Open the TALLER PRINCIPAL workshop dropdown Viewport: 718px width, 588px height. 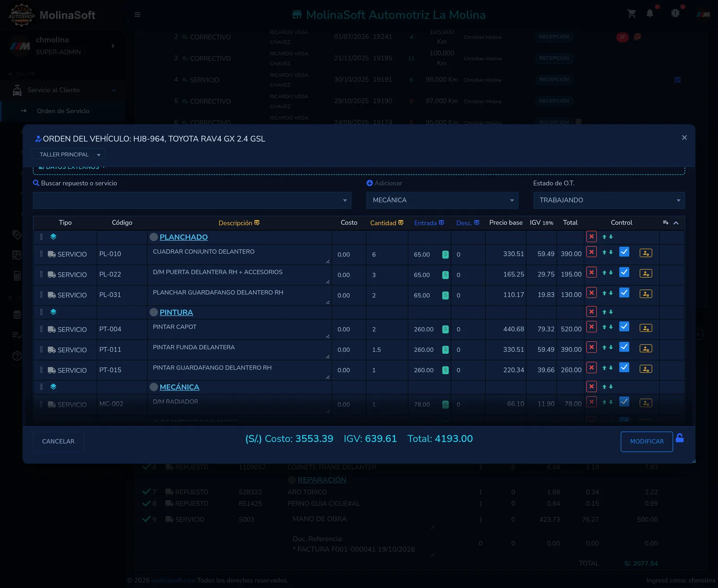click(x=68, y=154)
